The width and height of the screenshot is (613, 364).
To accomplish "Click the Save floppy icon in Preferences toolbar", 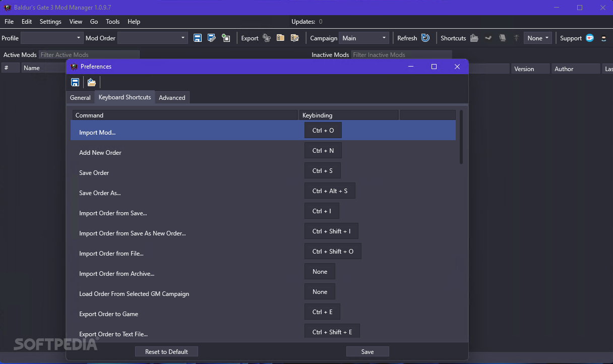I will pyautogui.click(x=75, y=82).
